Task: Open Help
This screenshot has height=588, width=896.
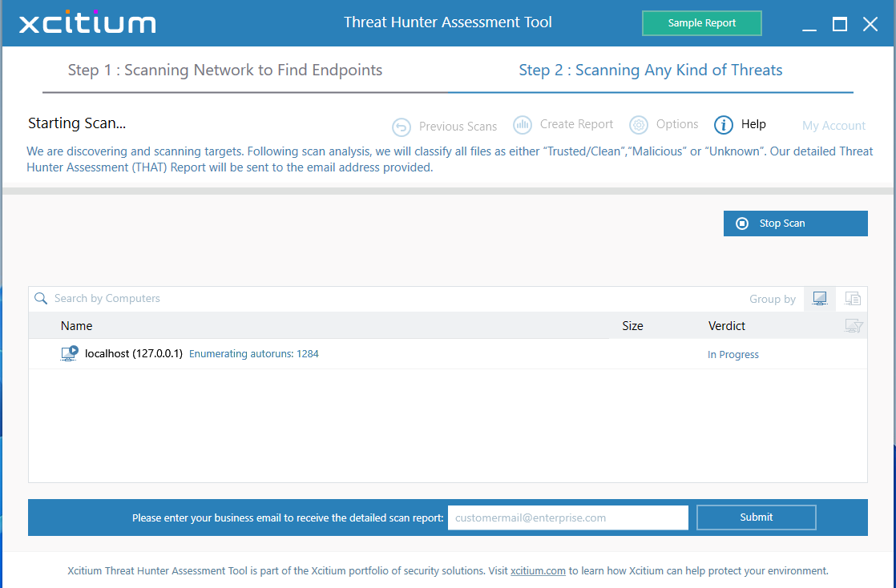Action: point(753,124)
